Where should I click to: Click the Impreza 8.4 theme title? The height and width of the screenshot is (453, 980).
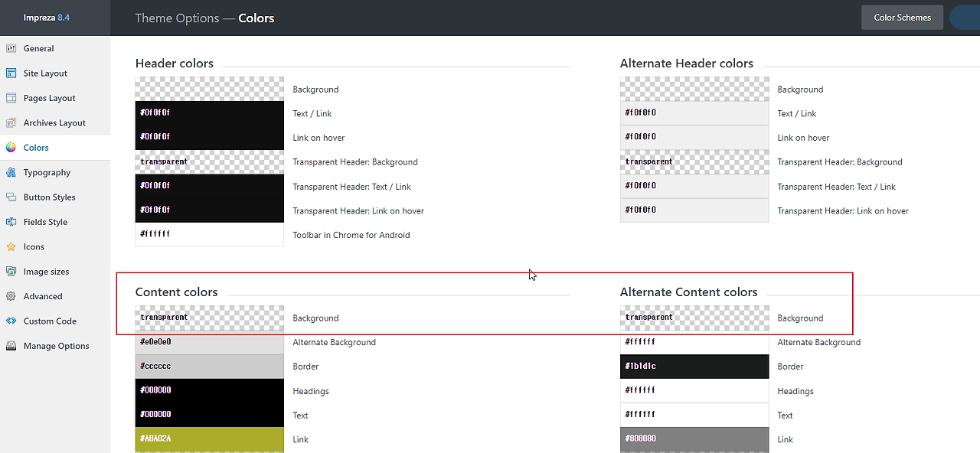(x=47, y=18)
